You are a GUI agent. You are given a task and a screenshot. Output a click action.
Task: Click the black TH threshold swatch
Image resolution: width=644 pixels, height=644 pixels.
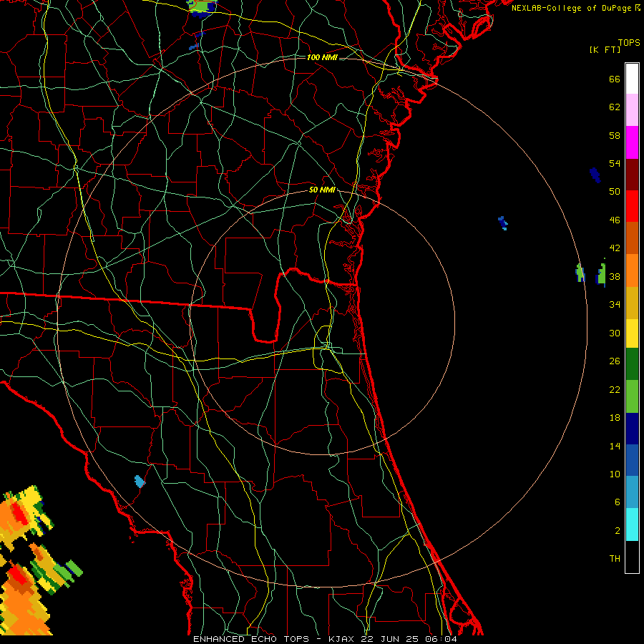pyautogui.click(x=632, y=557)
